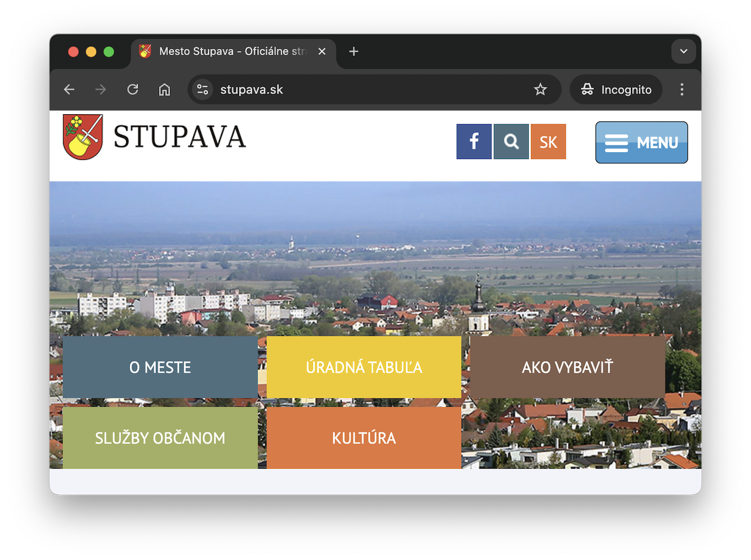Expand the tab search chevron
The height and width of the screenshot is (560, 751).
684,52
